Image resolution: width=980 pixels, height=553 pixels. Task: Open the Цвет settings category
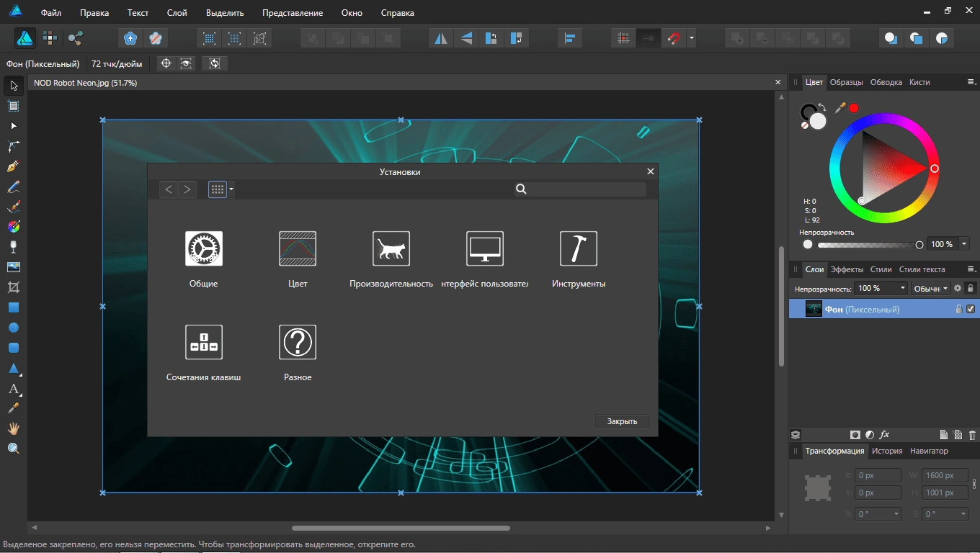[298, 249]
